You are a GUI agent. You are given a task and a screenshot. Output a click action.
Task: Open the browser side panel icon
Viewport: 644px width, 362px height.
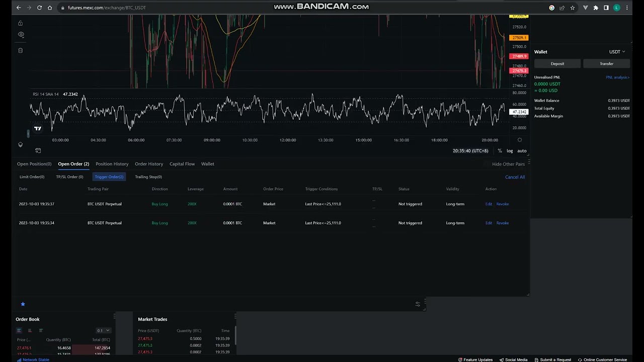(606, 8)
